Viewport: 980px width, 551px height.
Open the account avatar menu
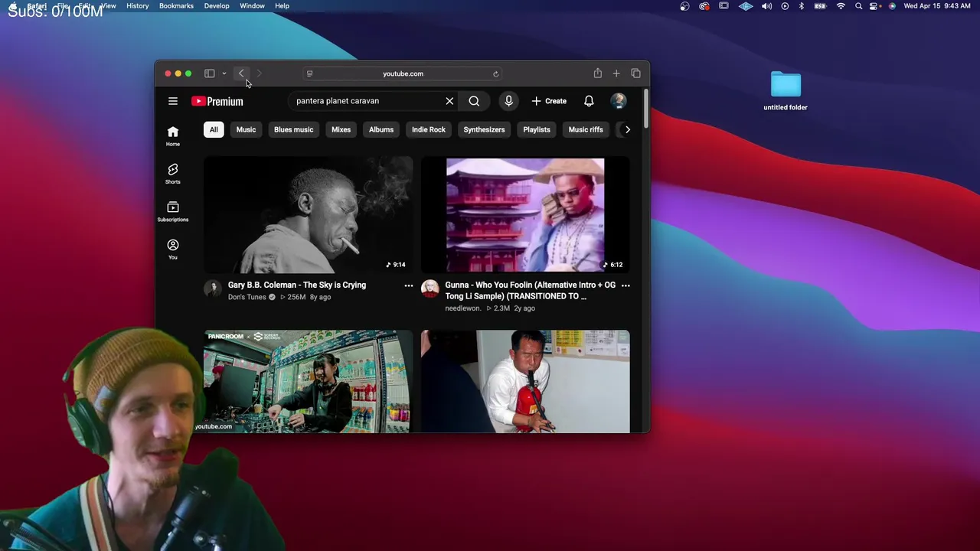[619, 101]
